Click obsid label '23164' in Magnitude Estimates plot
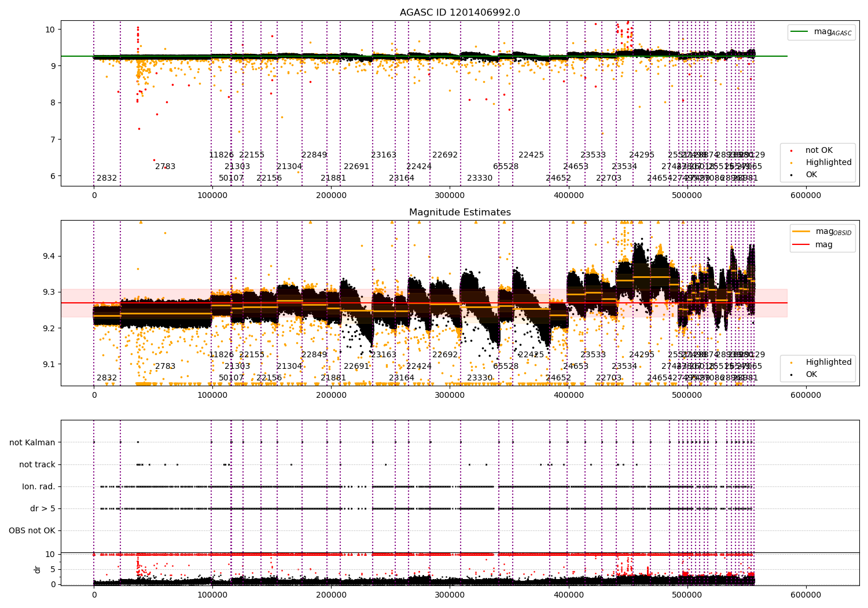The height and width of the screenshot is (608, 868). pos(402,378)
